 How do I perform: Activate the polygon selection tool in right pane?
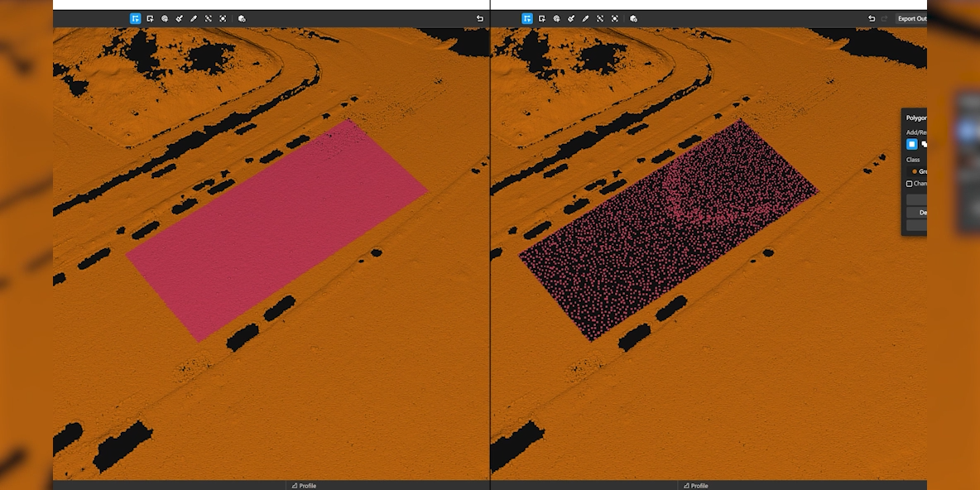click(526, 18)
